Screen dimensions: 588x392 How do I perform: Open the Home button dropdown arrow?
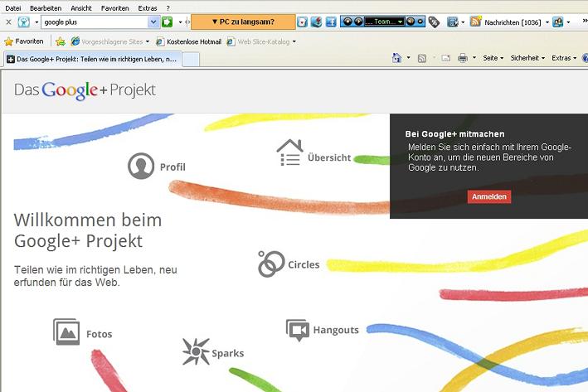tap(408, 58)
